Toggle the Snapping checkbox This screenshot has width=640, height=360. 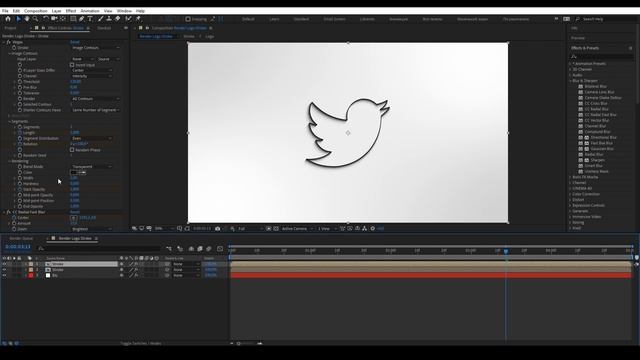[x=188, y=19]
